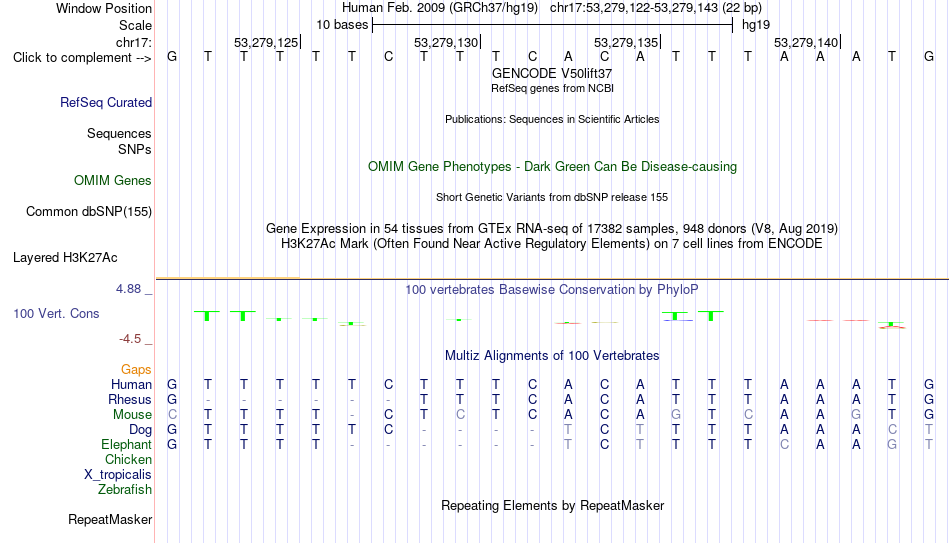Select RefSeq genes from NCBI title
The image size is (950, 543).
552,88
